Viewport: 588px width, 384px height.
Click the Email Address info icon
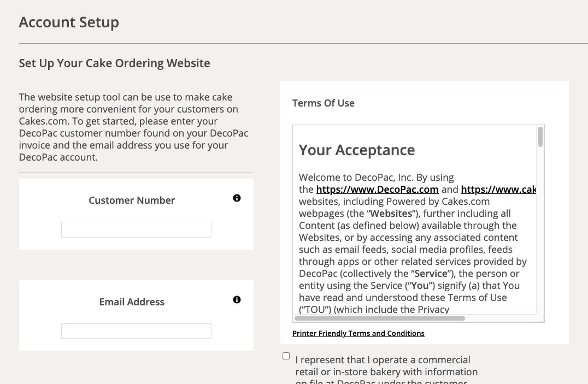pyautogui.click(x=237, y=300)
